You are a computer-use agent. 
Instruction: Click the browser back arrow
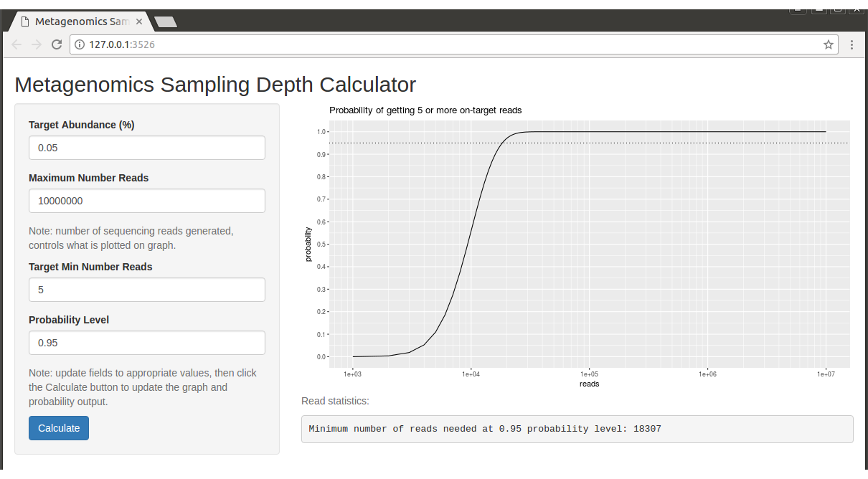coord(17,44)
